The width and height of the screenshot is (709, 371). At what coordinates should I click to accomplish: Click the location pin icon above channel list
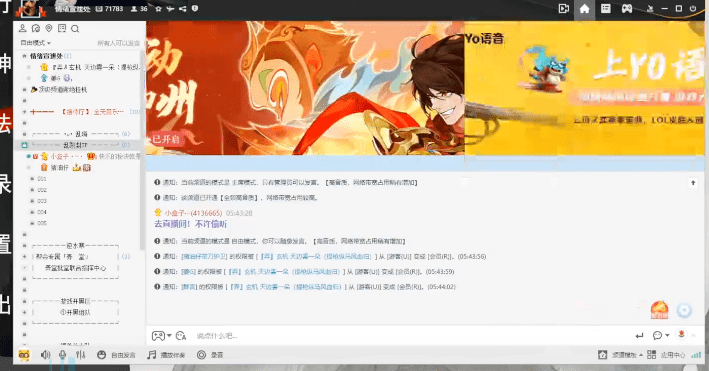coord(49,28)
